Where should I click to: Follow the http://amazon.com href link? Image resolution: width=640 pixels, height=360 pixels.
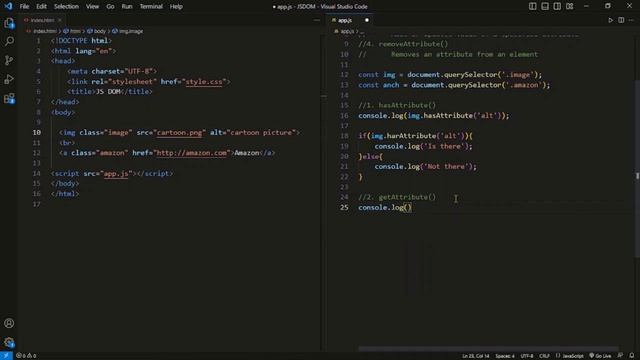[191, 153]
